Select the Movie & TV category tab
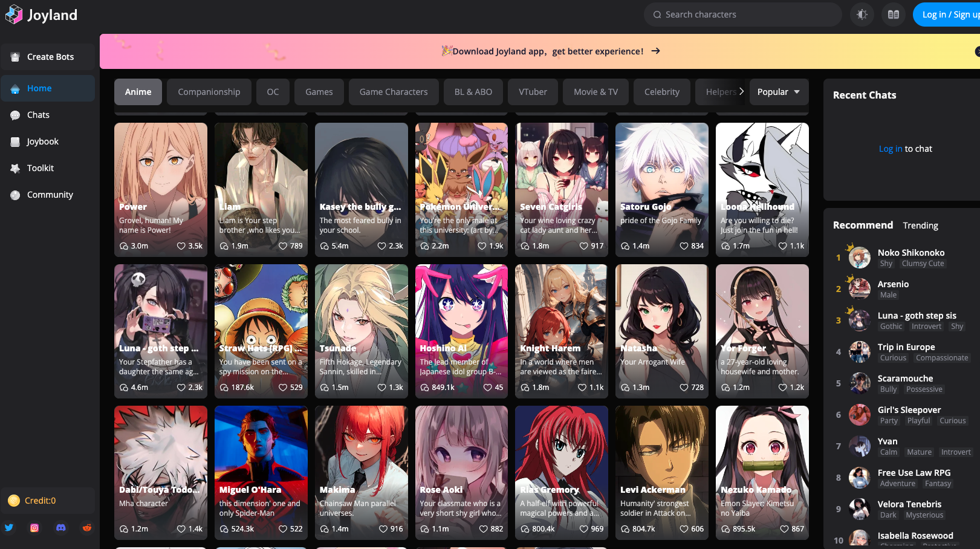Viewport: 980px width, 549px height. click(596, 92)
